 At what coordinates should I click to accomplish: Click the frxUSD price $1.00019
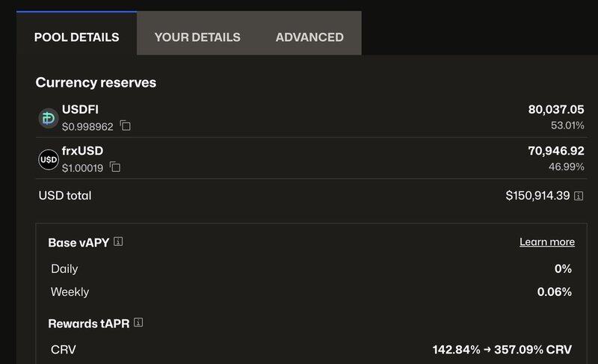pyautogui.click(x=83, y=167)
